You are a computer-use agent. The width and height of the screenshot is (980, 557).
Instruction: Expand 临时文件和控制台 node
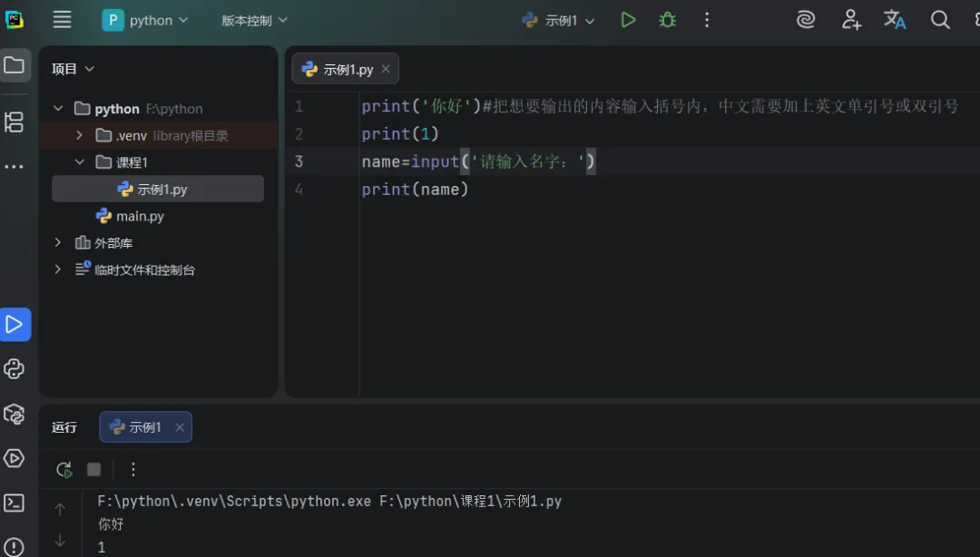(x=57, y=269)
